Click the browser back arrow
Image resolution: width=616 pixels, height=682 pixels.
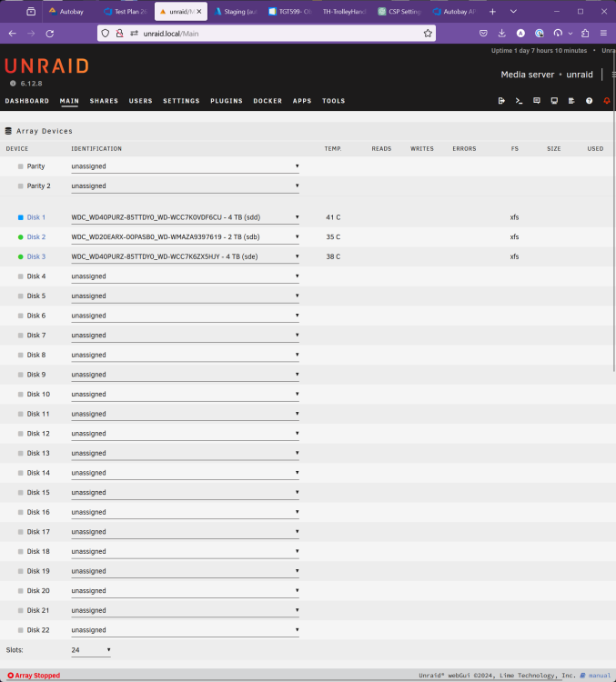click(x=12, y=34)
